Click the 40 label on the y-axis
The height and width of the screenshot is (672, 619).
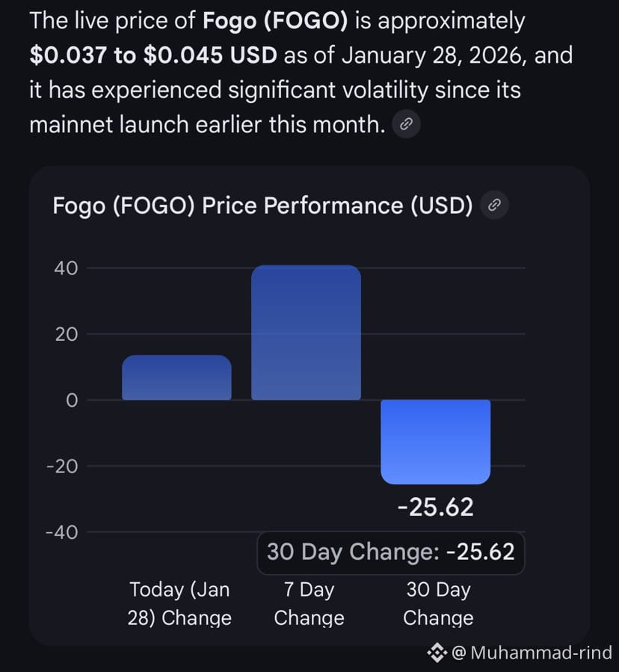[66, 268]
